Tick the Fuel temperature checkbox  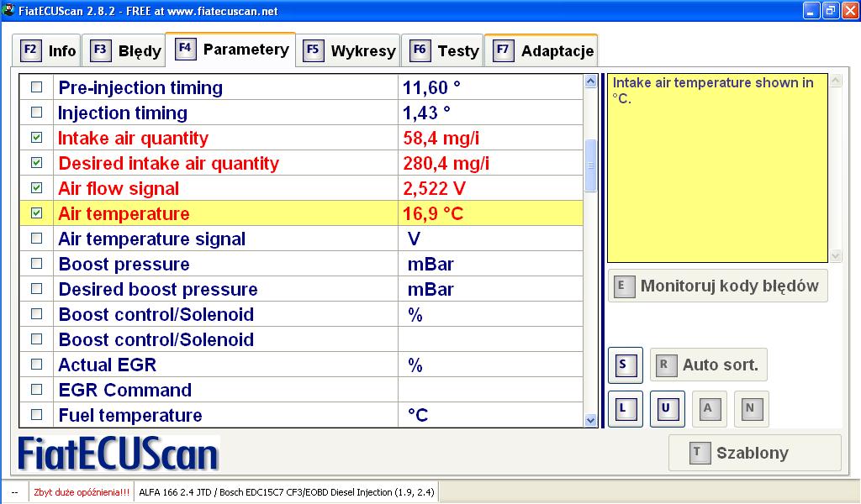[x=37, y=415]
